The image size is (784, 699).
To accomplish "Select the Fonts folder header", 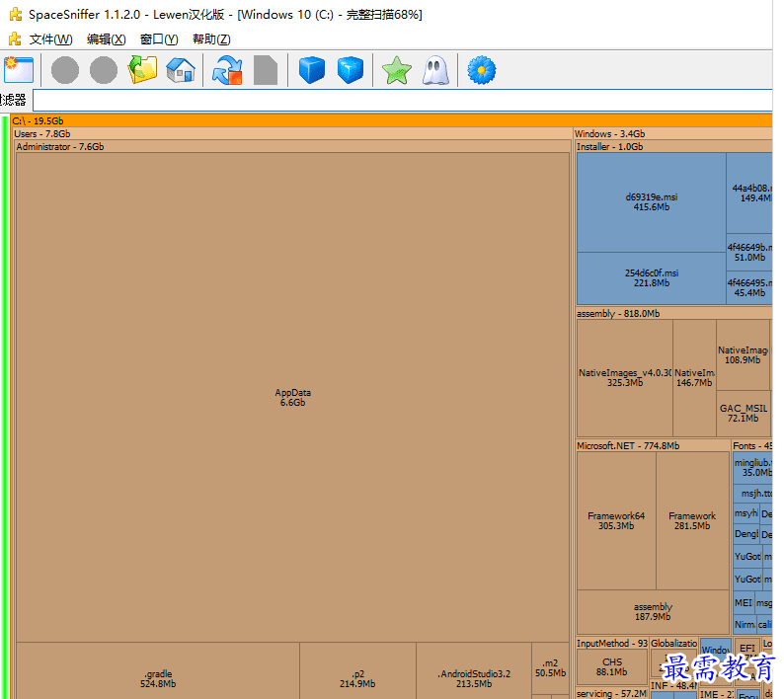I will (752, 445).
